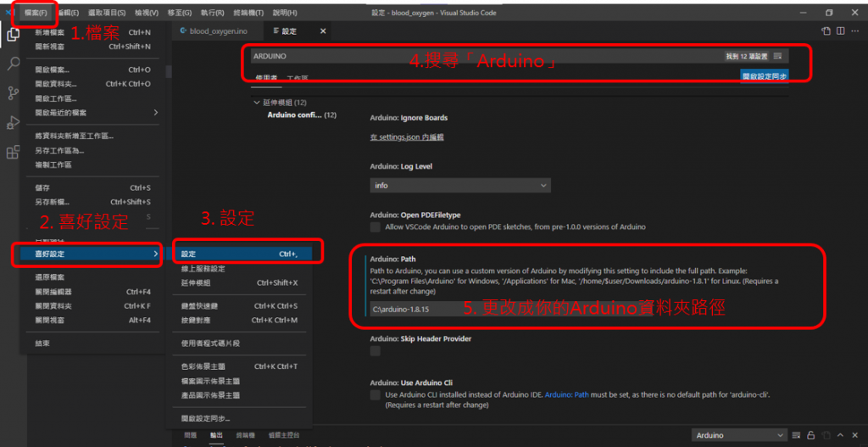Open the Search view in activity bar
868x447 pixels.
(13, 64)
